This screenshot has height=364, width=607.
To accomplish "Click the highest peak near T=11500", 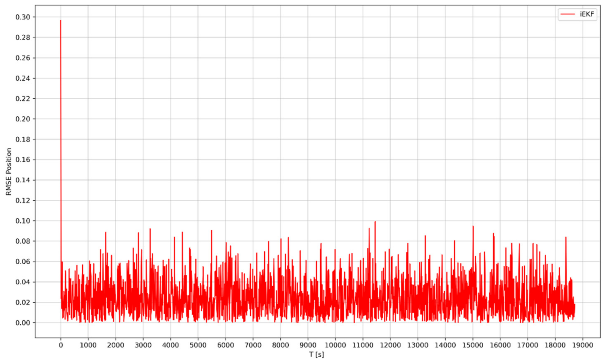I will pyautogui.click(x=375, y=222).
